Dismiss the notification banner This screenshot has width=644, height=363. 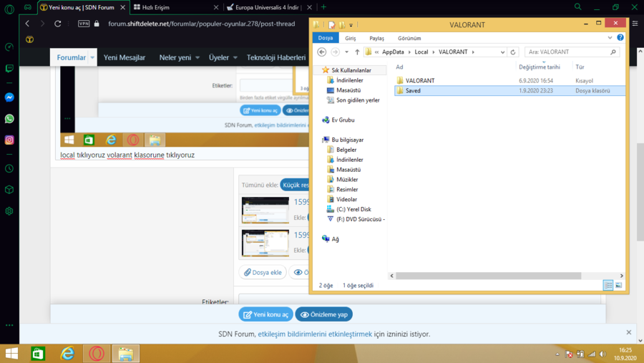click(629, 332)
